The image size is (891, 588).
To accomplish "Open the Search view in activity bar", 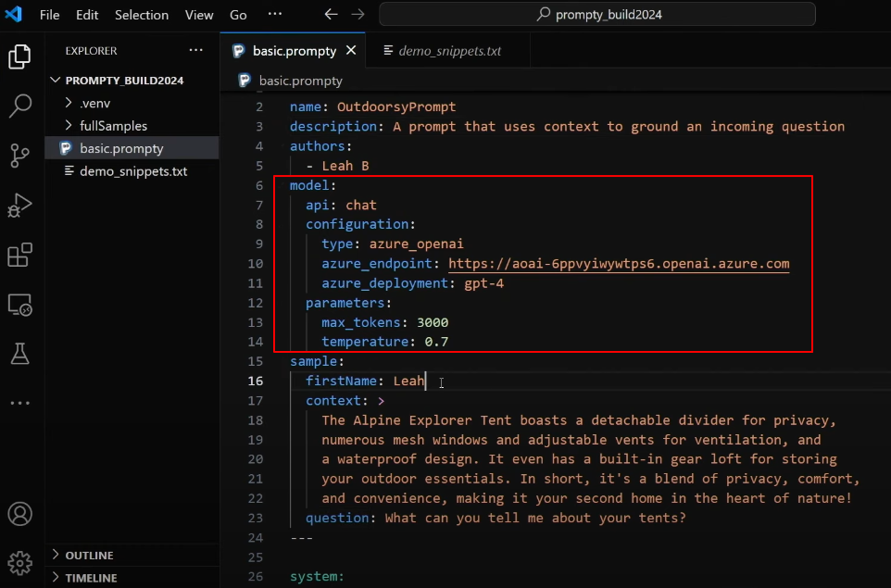I will click(x=19, y=106).
